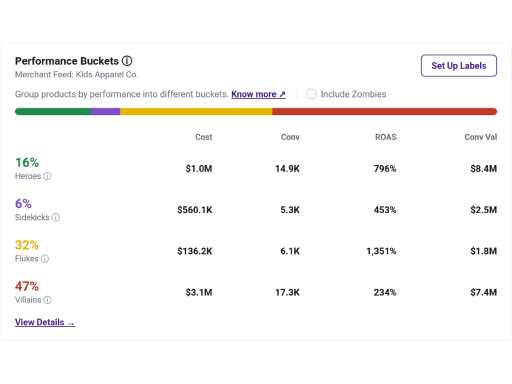Open Performance Buckets info icon
The height and width of the screenshot is (384, 512).
(127, 61)
